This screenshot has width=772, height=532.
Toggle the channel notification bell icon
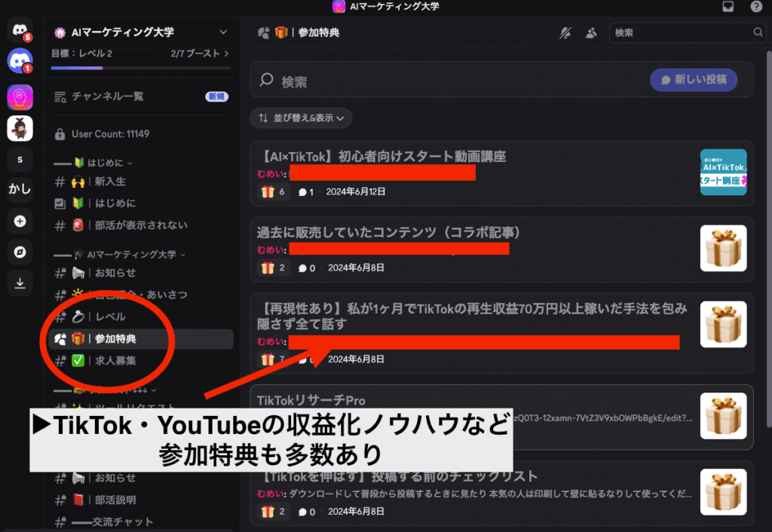[x=565, y=33]
